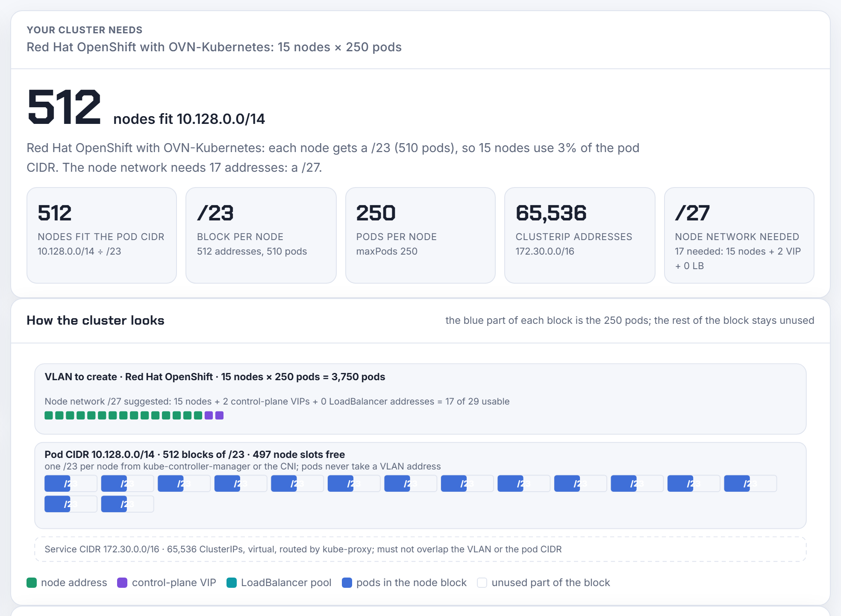The height and width of the screenshot is (616, 841).
Task: Click the '65,536 ClusterIP addresses' card
Action: [x=580, y=235]
